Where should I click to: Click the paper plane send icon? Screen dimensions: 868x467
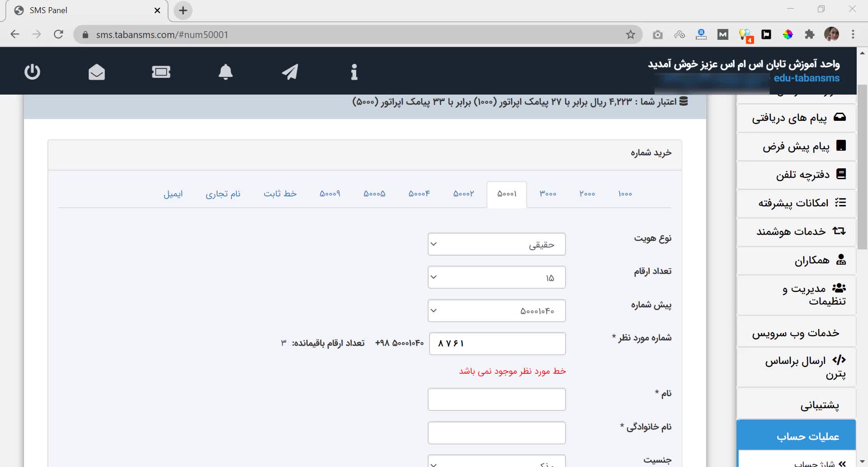tap(290, 71)
